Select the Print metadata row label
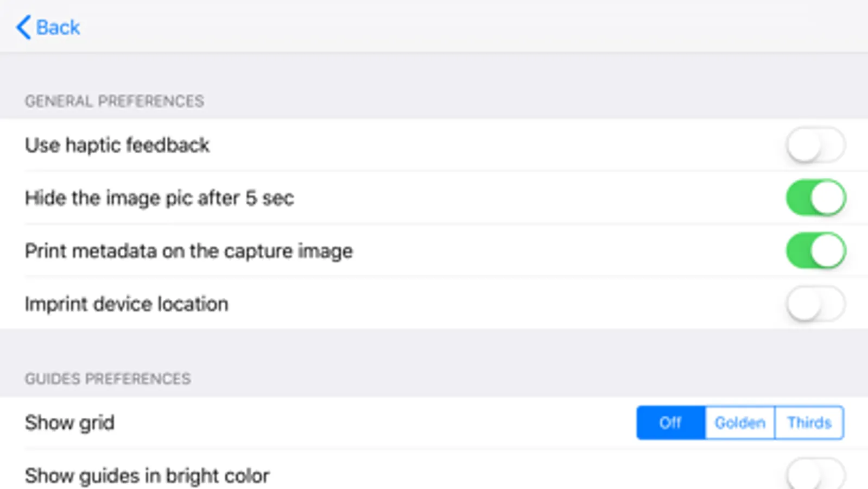 [188, 251]
